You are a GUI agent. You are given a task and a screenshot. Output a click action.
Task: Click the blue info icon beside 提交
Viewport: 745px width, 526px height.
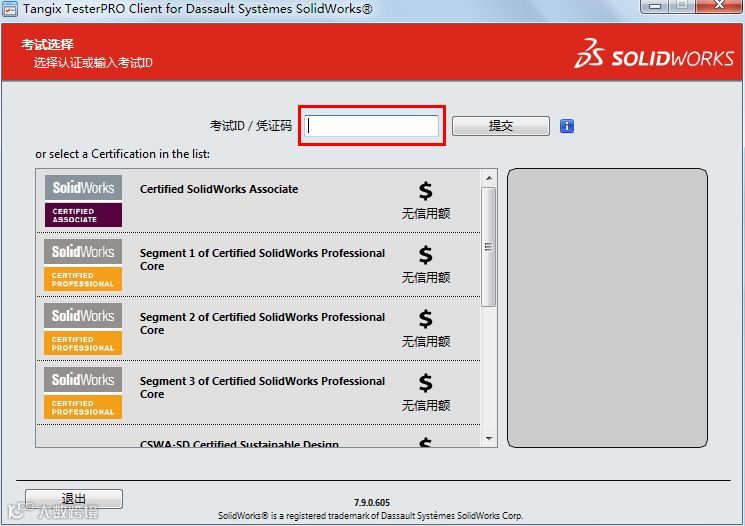tap(566, 126)
